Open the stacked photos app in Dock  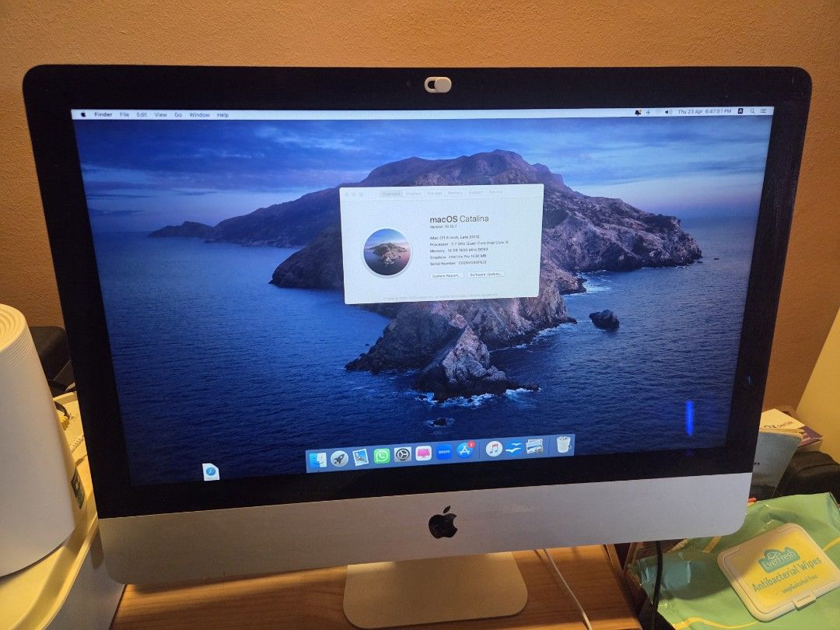click(x=534, y=446)
